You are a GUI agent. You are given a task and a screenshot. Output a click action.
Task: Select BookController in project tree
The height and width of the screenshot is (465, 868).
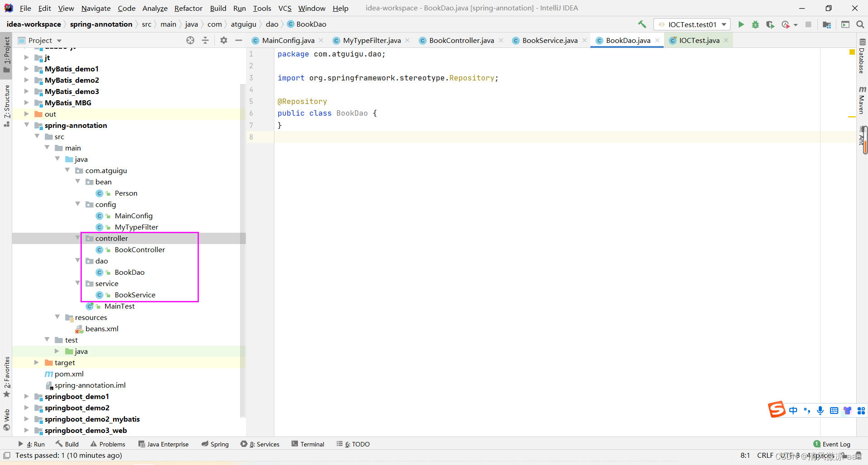click(x=140, y=249)
